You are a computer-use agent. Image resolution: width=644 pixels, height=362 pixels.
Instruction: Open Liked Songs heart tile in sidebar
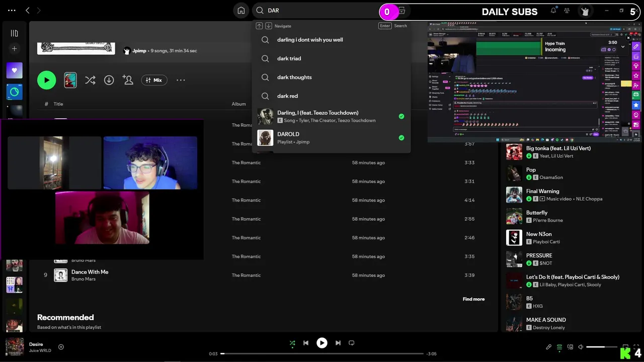pyautogui.click(x=14, y=70)
